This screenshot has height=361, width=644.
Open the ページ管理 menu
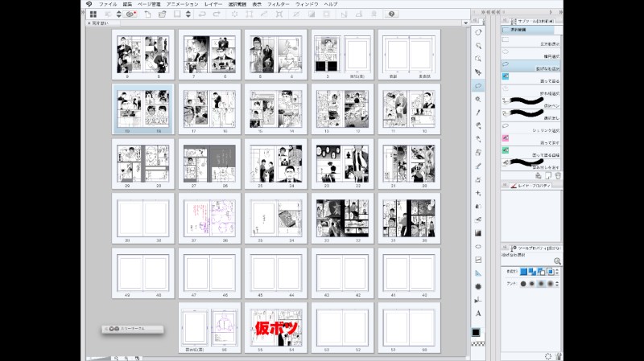(x=149, y=4)
